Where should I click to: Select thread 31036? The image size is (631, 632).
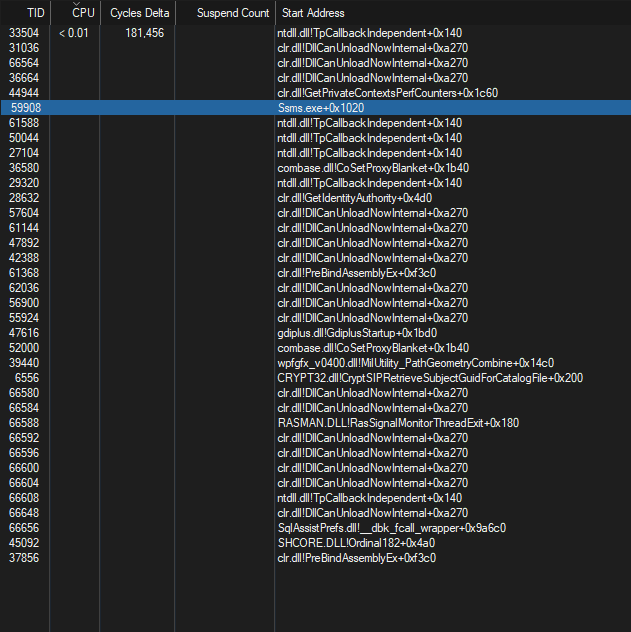pyautogui.click(x=316, y=48)
